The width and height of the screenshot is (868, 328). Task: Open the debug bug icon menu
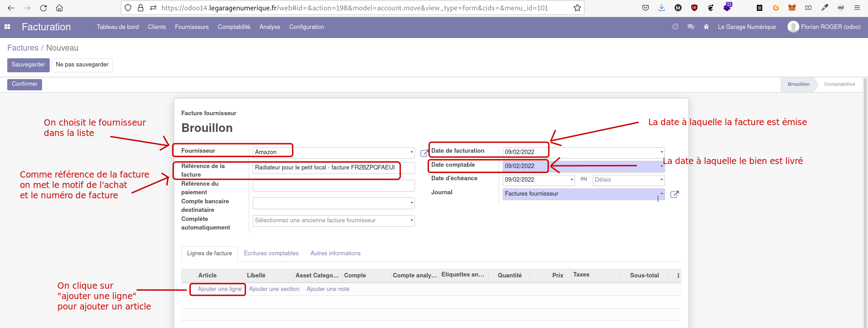706,27
